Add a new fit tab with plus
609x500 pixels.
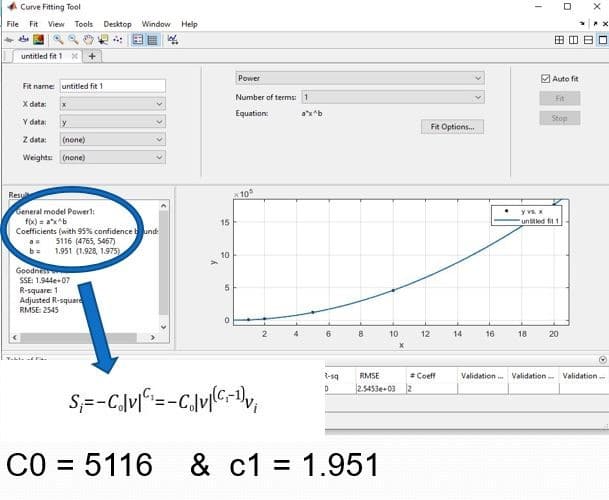coord(92,55)
